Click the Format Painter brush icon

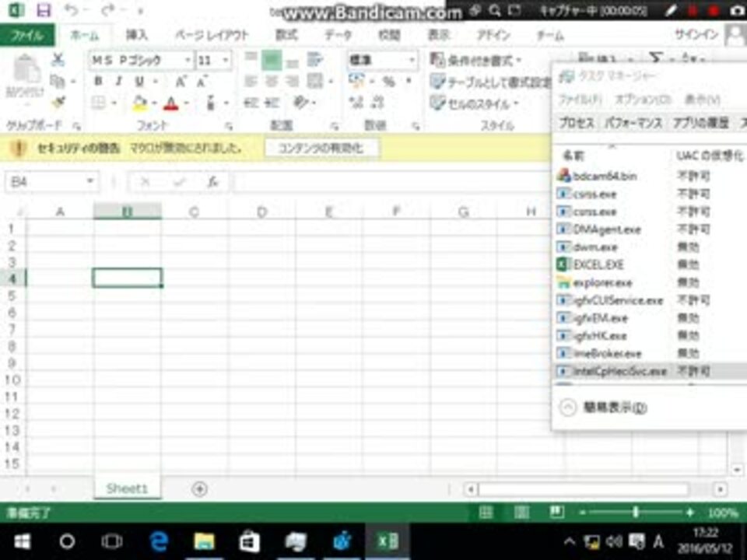point(58,101)
